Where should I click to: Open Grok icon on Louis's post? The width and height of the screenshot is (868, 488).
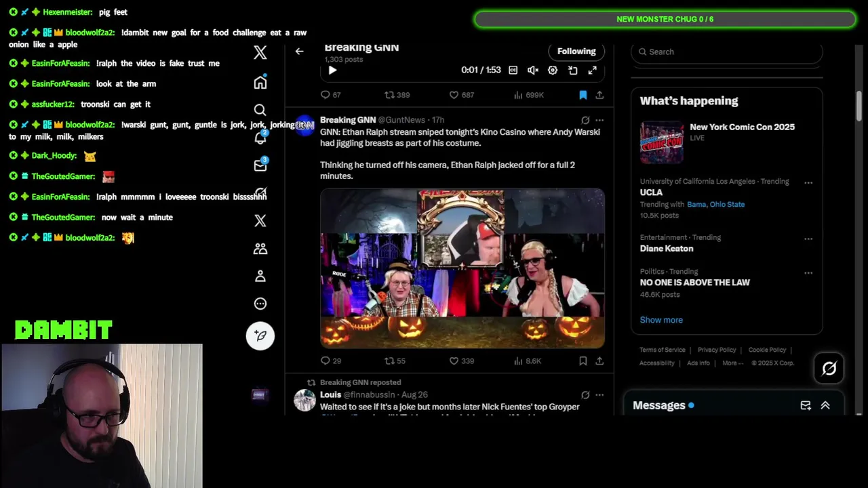tap(585, 394)
